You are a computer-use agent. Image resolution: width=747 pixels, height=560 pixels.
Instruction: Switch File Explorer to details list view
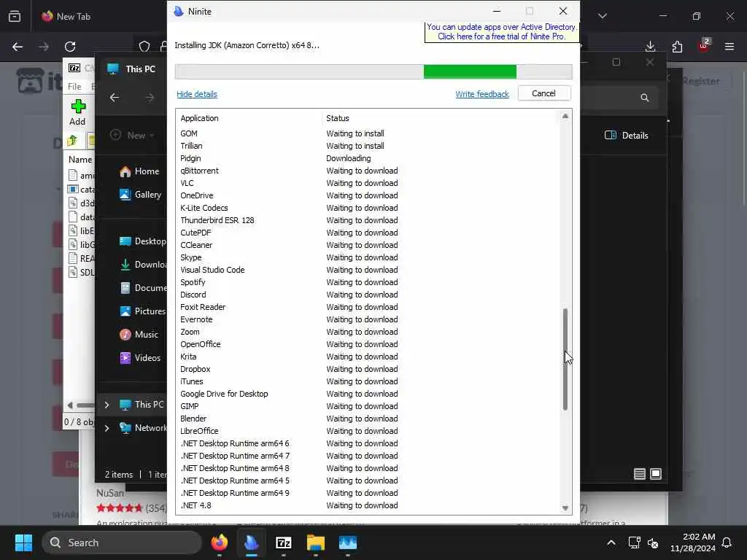coord(639,474)
